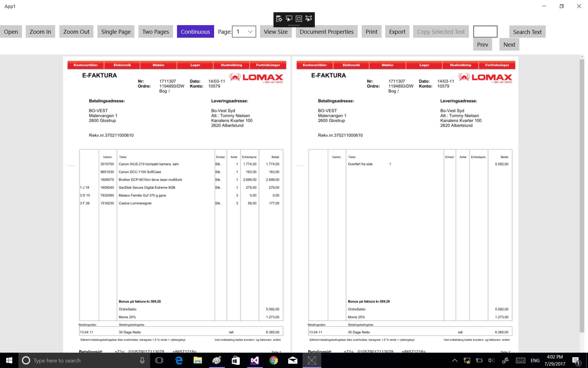Print the invoice document

371,32
